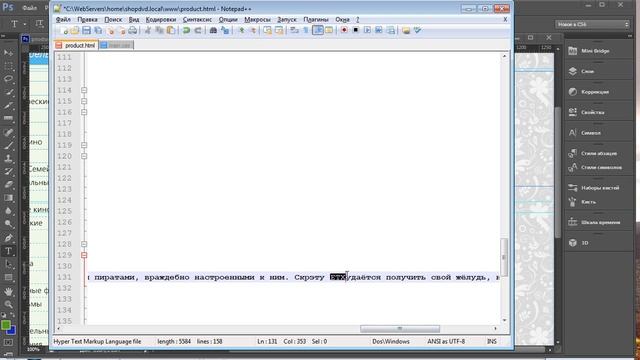This screenshot has width=640, height=360.
Task: Select the Rectangular Marquee tool in Photoshop
Action: pyautogui.click(x=9, y=66)
